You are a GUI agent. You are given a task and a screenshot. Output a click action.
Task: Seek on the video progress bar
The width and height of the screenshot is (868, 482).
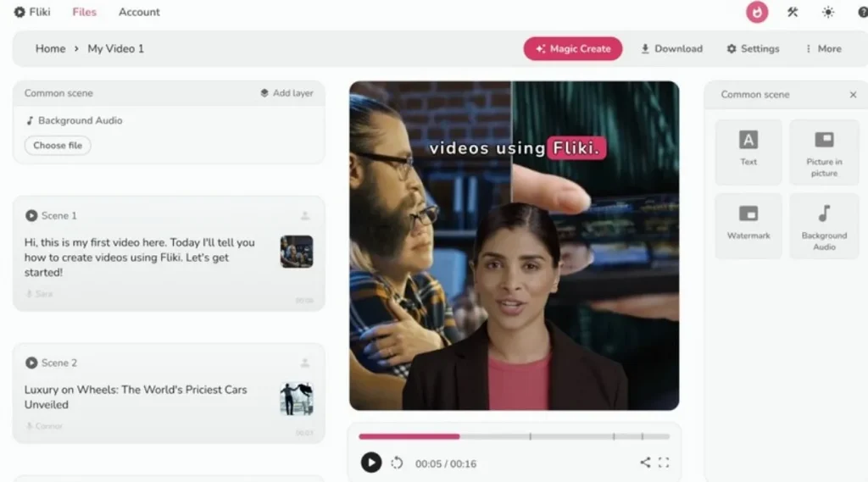point(515,436)
